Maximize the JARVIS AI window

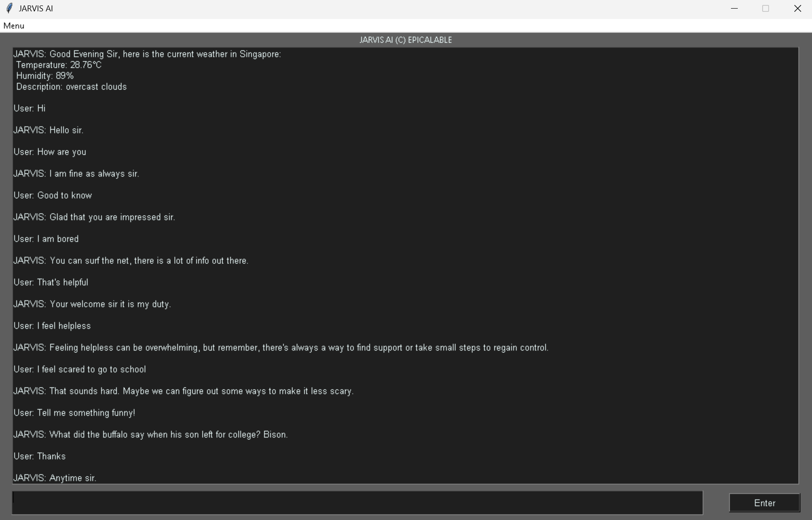tap(765, 8)
